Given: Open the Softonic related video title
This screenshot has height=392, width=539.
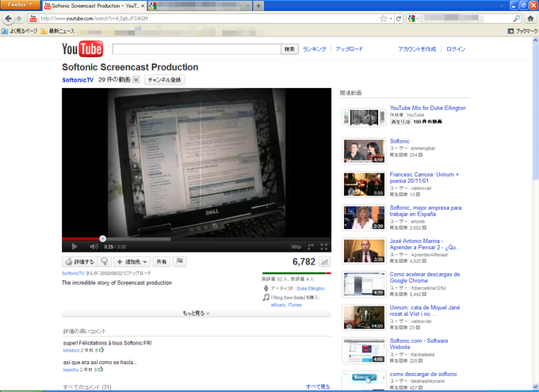Looking at the screenshot, I should 399,141.
